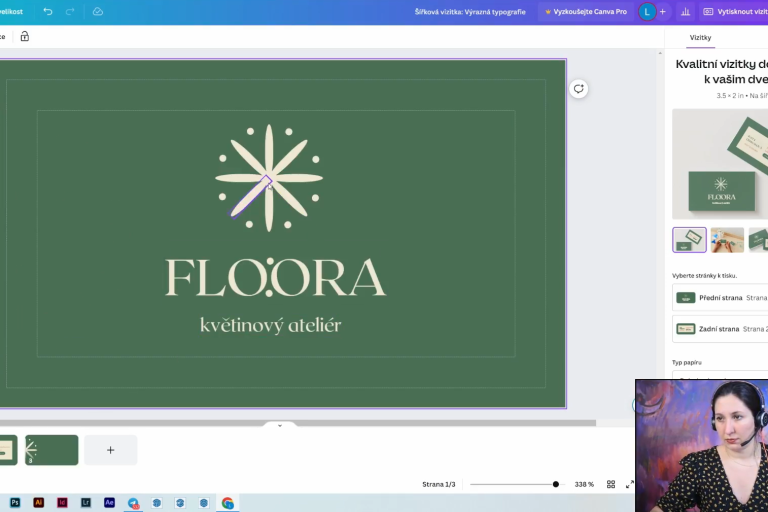The width and height of the screenshot is (768, 512).
Task: Open grid view of pages
Action: (x=610, y=484)
